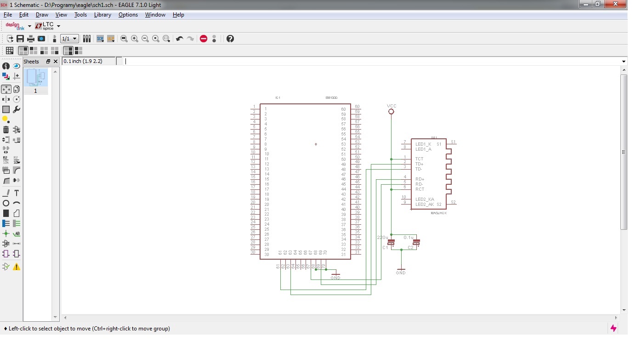
Task: Select sheet 1 thumbnail
Action: (35, 78)
